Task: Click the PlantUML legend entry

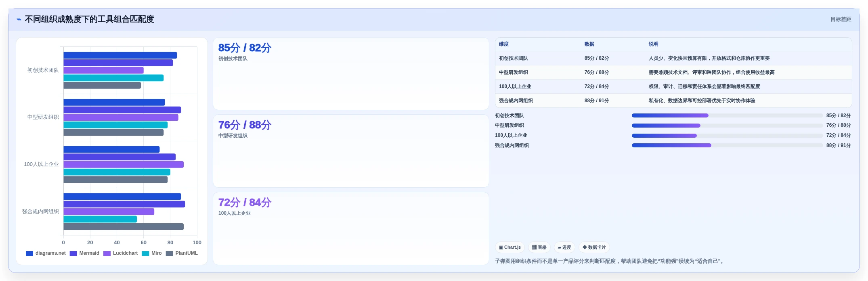Action: [x=182, y=254]
